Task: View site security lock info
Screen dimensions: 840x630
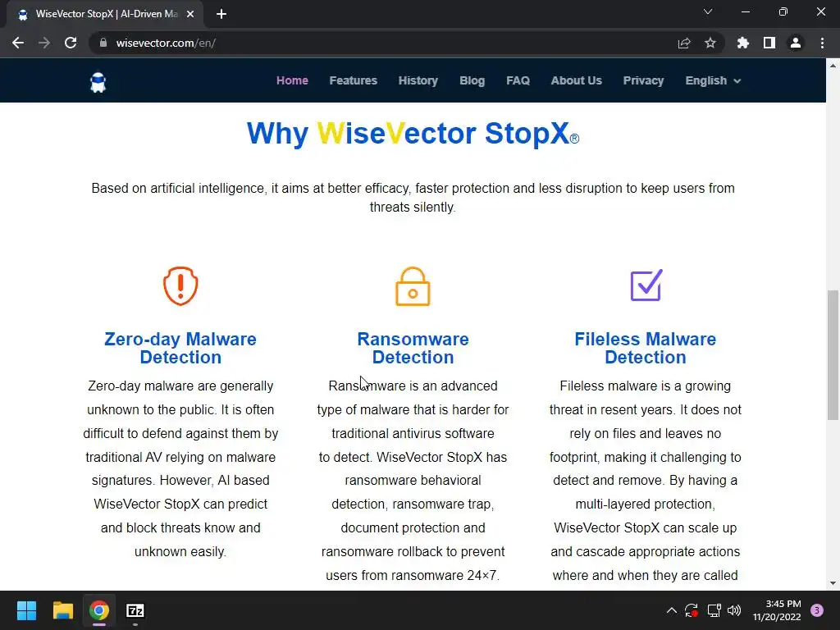Action: 103,43
